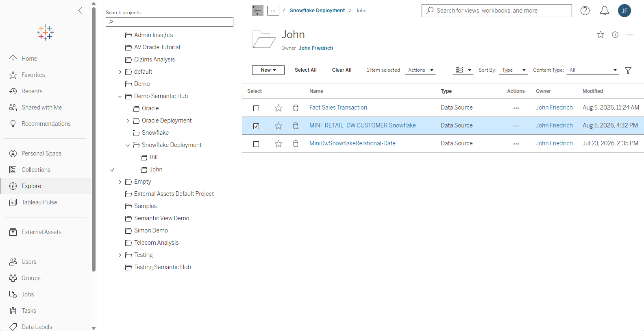Click the Tableau Pulse icon
Viewport: 644px width, 331px height.
13,202
